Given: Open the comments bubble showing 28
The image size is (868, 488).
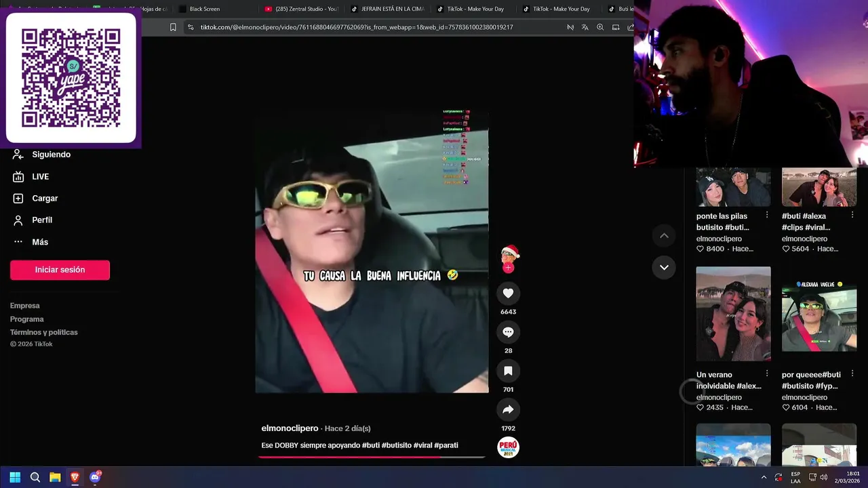Looking at the screenshot, I should coord(508,332).
